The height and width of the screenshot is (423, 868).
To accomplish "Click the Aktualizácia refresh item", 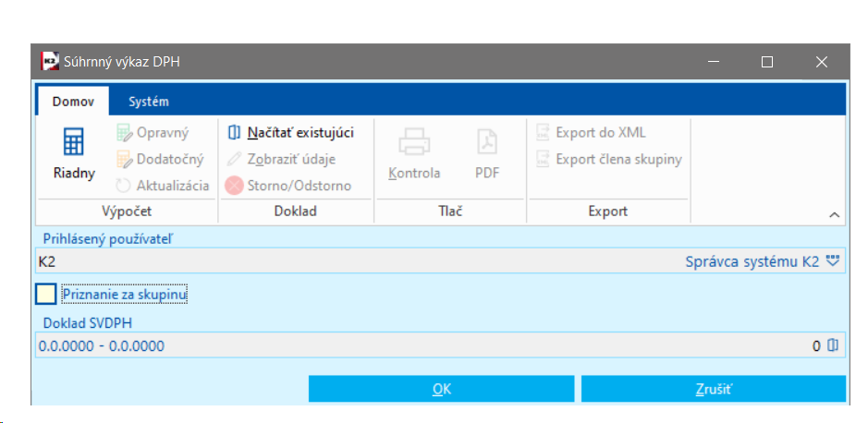I will pos(162,186).
